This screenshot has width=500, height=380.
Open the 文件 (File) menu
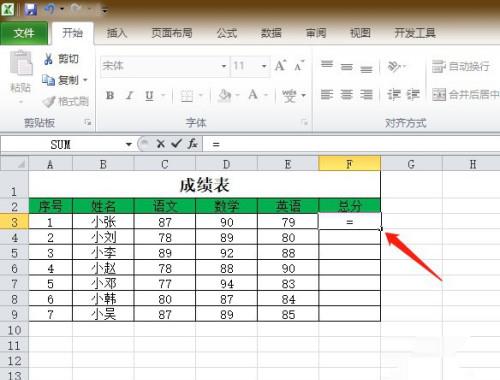pyautogui.click(x=24, y=33)
